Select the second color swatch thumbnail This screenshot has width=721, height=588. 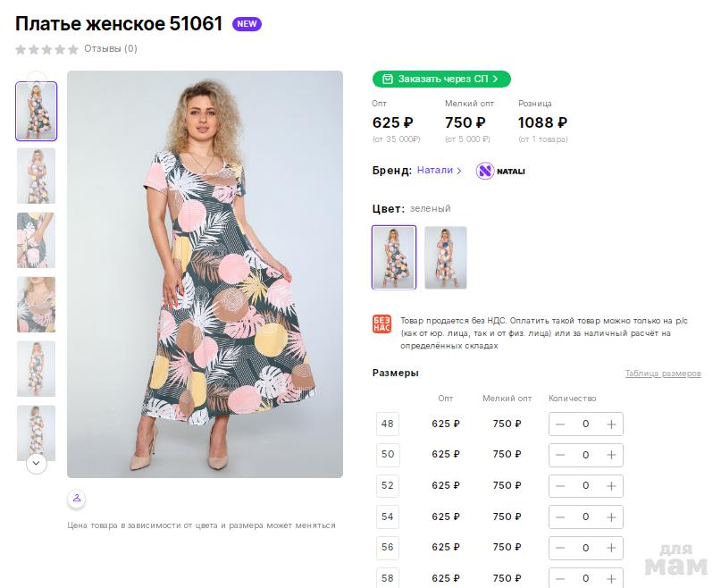pos(445,257)
